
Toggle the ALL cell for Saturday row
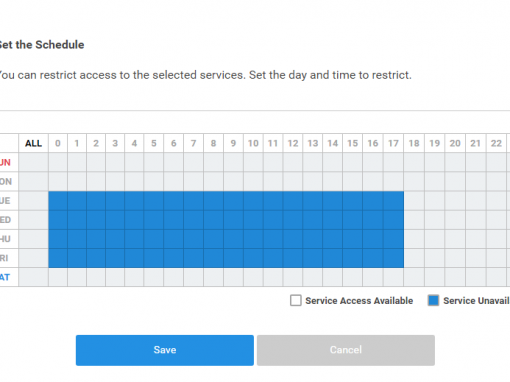(33, 277)
